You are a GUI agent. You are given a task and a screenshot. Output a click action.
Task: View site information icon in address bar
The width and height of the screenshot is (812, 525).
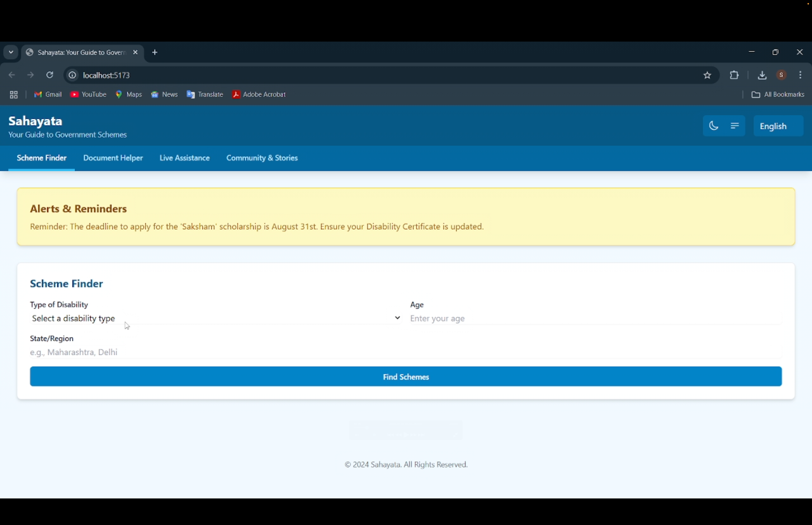click(73, 75)
